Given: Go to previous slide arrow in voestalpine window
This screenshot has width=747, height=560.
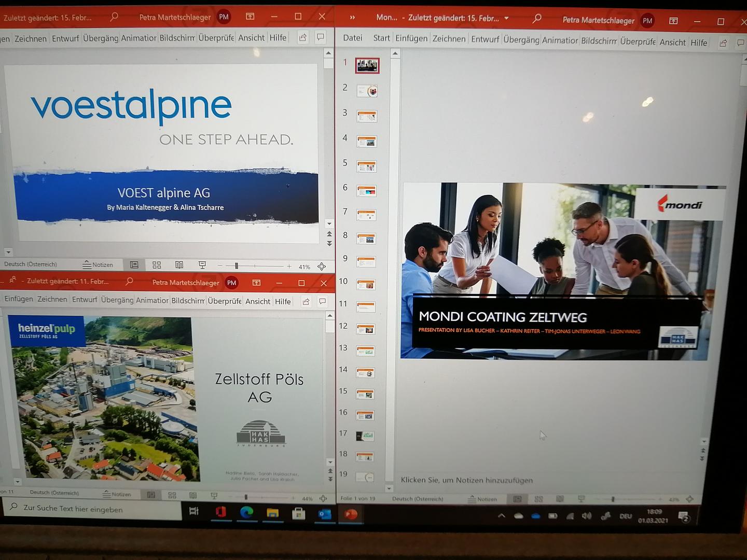Looking at the screenshot, I should tap(329, 234).
